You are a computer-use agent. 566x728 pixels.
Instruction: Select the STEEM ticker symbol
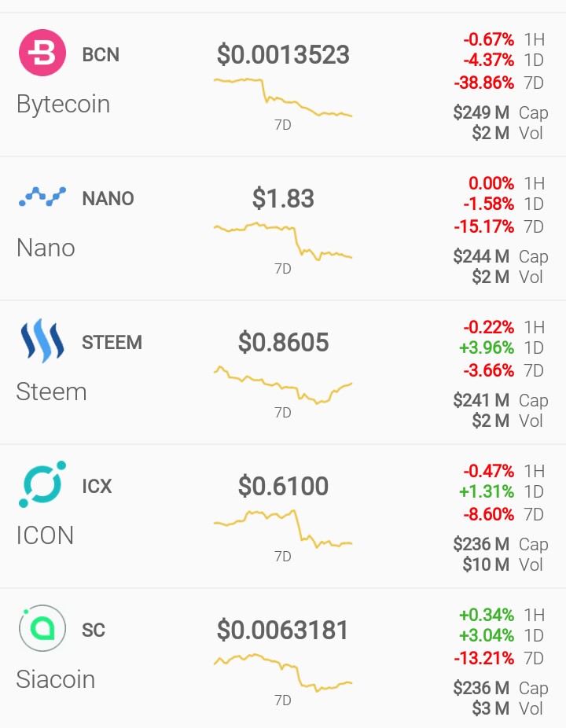(x=112, y=342)
